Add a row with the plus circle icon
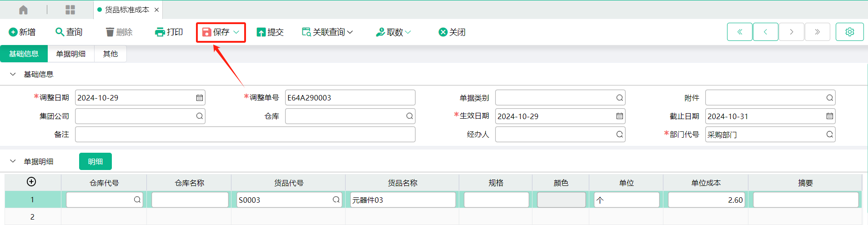 pyautogui.click(x=31, y=182)
